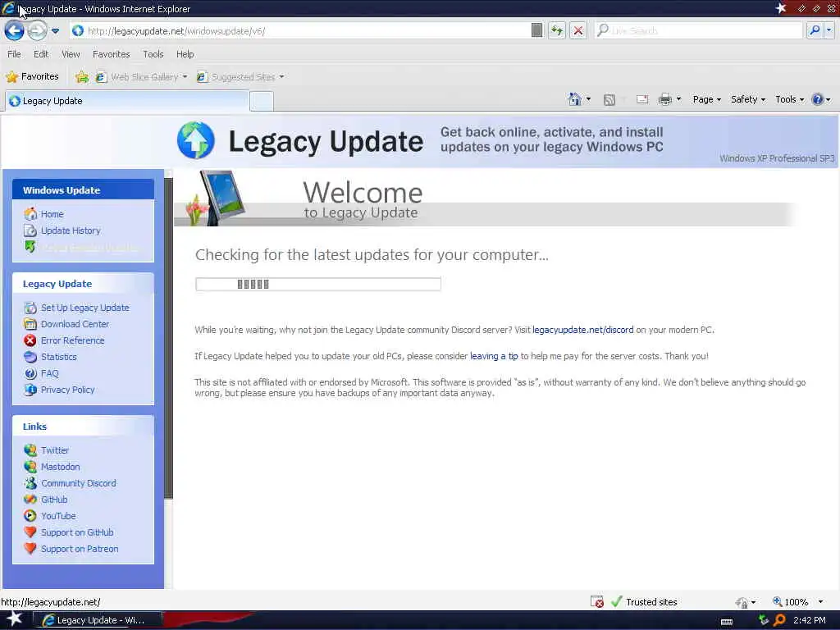
Task: Open the recent pages dropdown arrow
Action: pos(55,31)
